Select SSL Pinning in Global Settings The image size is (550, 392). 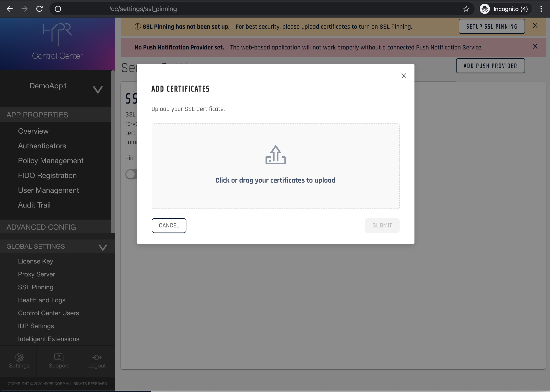(x=36, y=287)
